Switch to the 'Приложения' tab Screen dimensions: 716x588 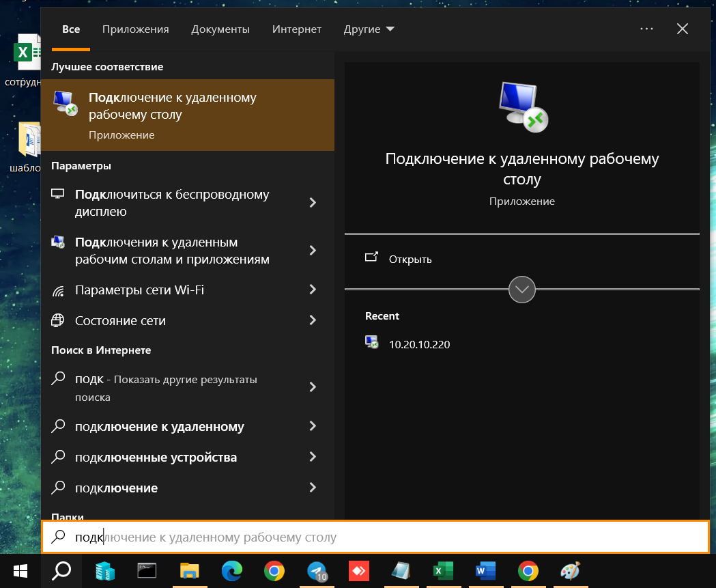[x=135, y=29]
